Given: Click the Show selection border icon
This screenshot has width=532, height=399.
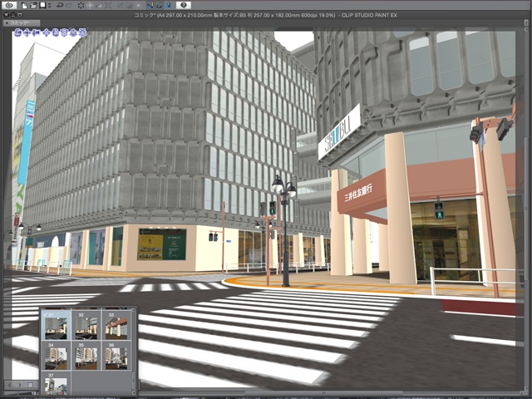Looking at the screenshot, I should pos(138,6).
